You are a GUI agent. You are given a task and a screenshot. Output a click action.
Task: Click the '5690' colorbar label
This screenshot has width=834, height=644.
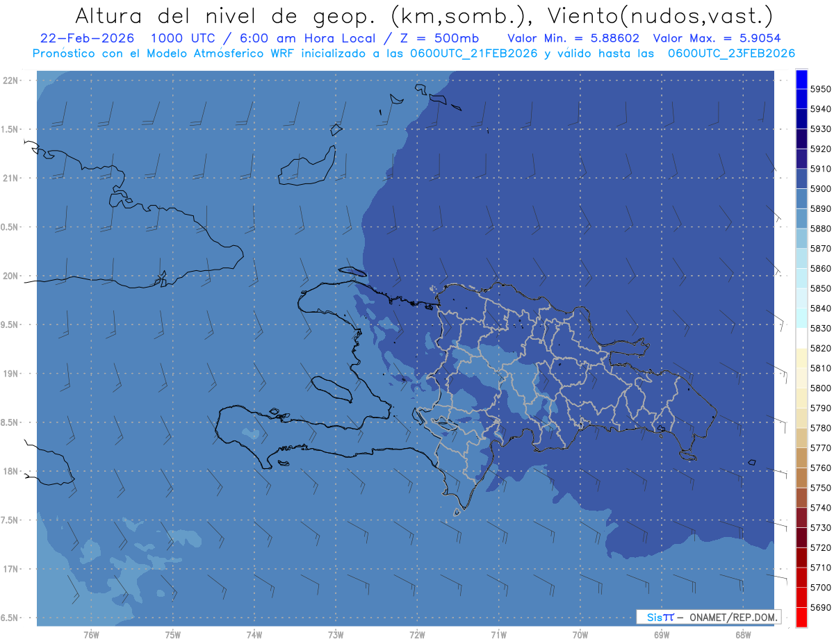pos(820,607)
